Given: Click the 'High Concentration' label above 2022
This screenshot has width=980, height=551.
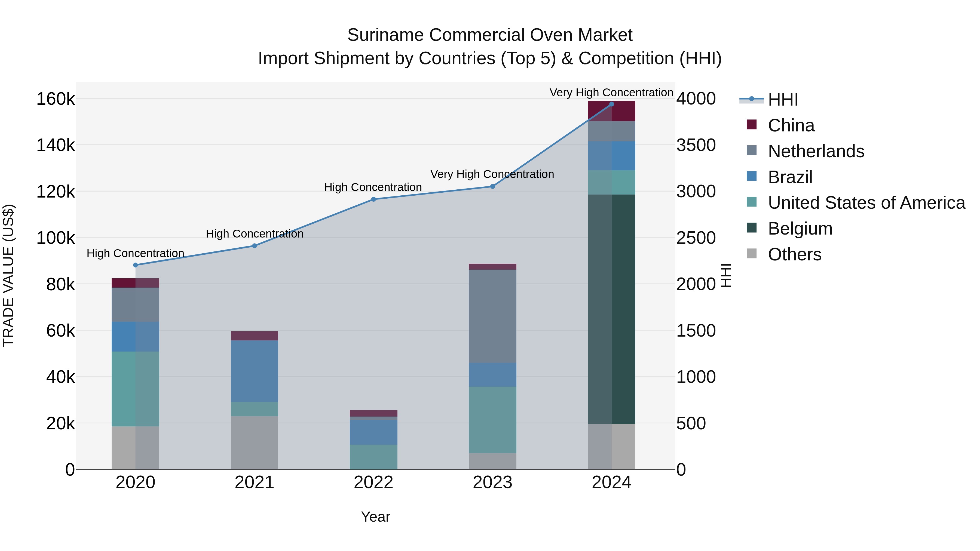Looking at the screenshot, I should tap(373, 187).
